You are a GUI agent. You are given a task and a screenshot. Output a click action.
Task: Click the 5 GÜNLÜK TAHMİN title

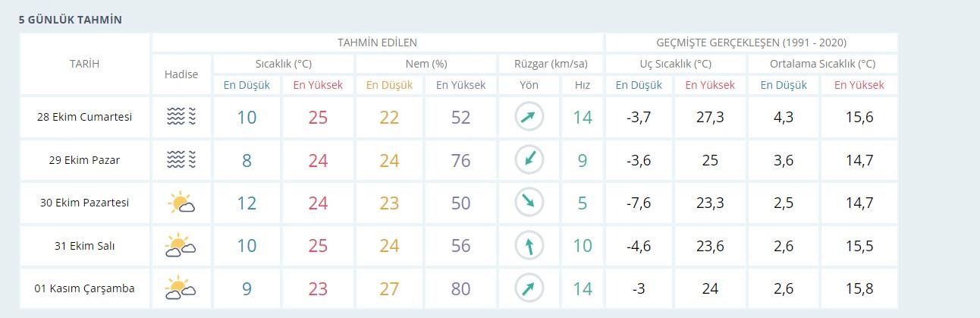tap(70, 20)
